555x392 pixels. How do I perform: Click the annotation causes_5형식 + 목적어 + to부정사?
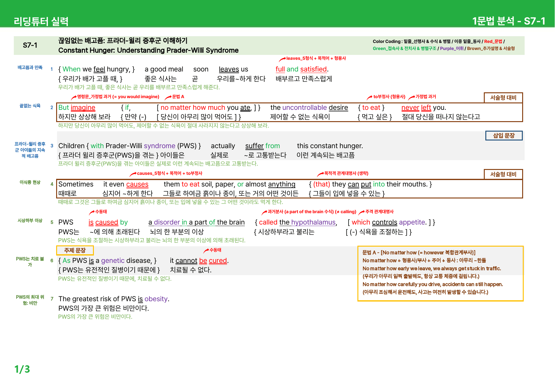[x=170, y=173]
